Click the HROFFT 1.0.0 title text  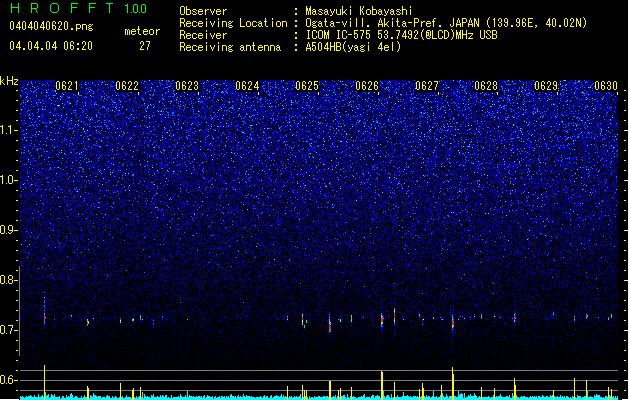tap(78, 8)
